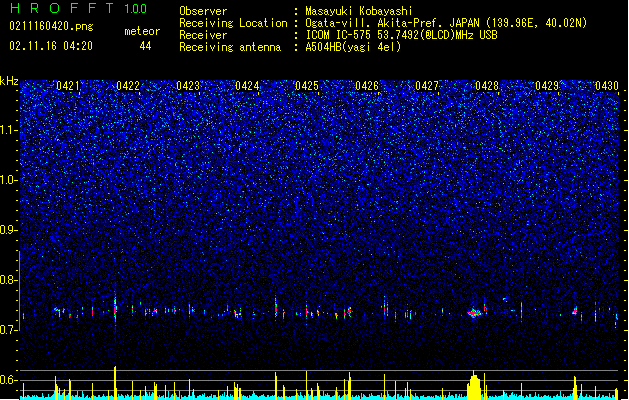This screenshot has width=629, height=400.
Task: Click the kHz axis unit label
Action: click(x=9, y=81)
